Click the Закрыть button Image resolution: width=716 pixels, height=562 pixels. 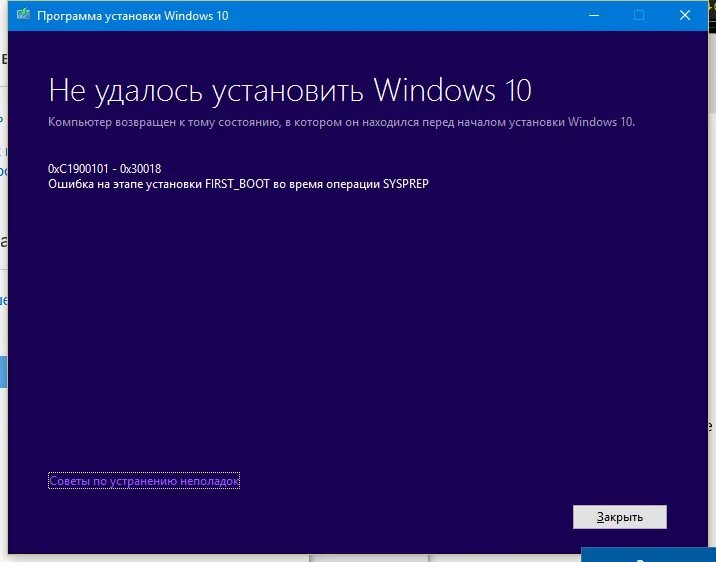[x=620, y=517]
